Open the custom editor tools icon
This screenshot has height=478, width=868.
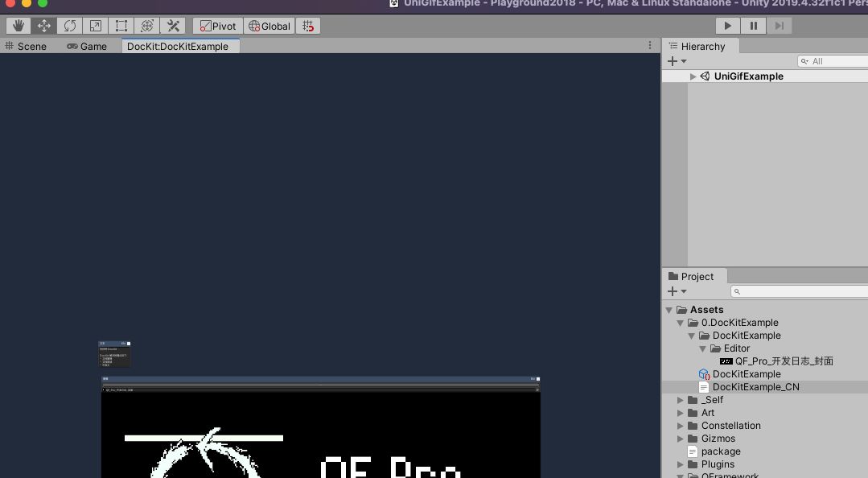point(173,26)
